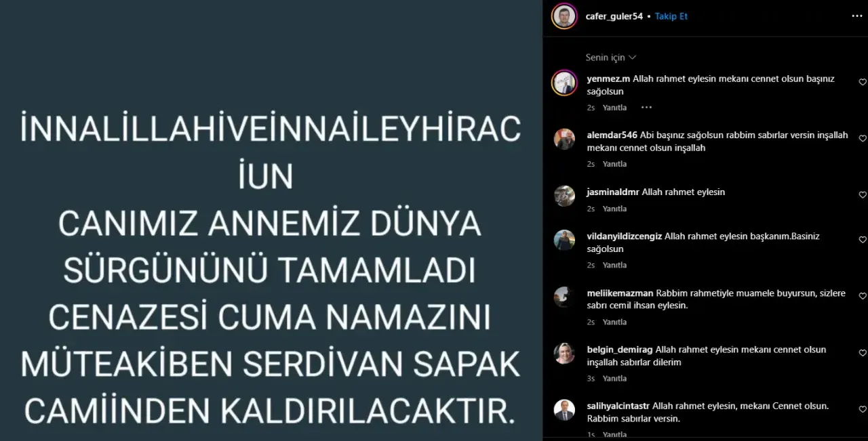
Task: Open cafer_guler54 username link
Action: 614,16
